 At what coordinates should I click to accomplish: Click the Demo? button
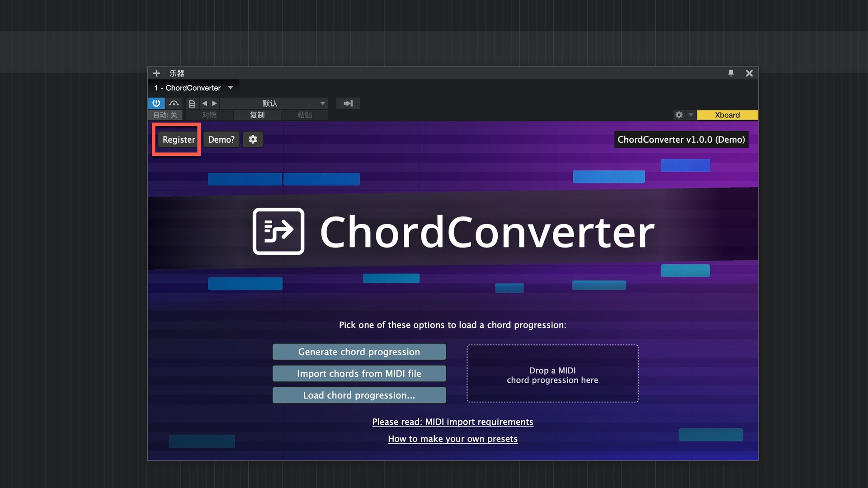221,140
